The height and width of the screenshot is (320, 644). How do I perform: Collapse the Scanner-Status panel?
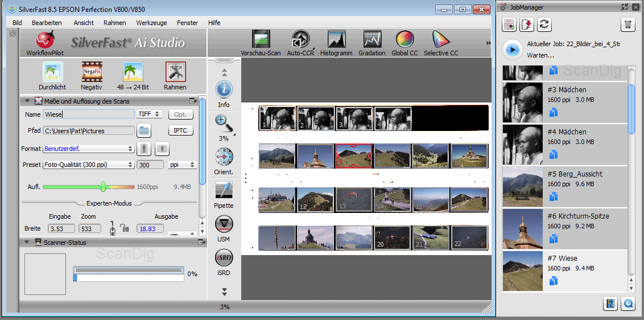pos(27,242)
